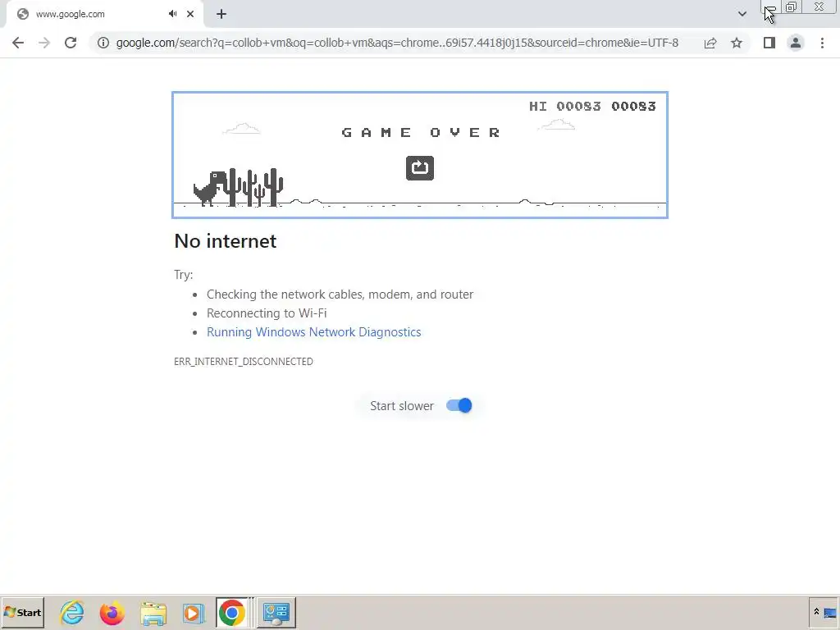Click the GAME OVER text

pos(421,132)
